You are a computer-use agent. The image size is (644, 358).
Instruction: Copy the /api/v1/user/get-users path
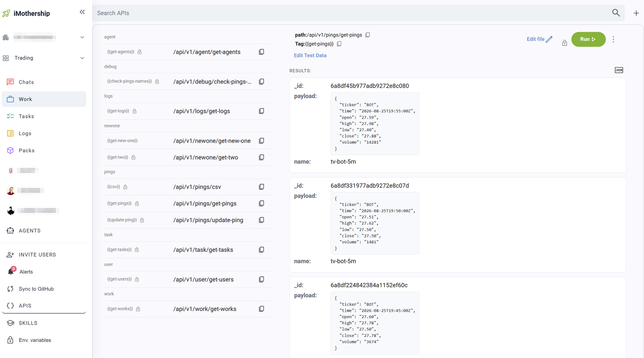point(262,279)
